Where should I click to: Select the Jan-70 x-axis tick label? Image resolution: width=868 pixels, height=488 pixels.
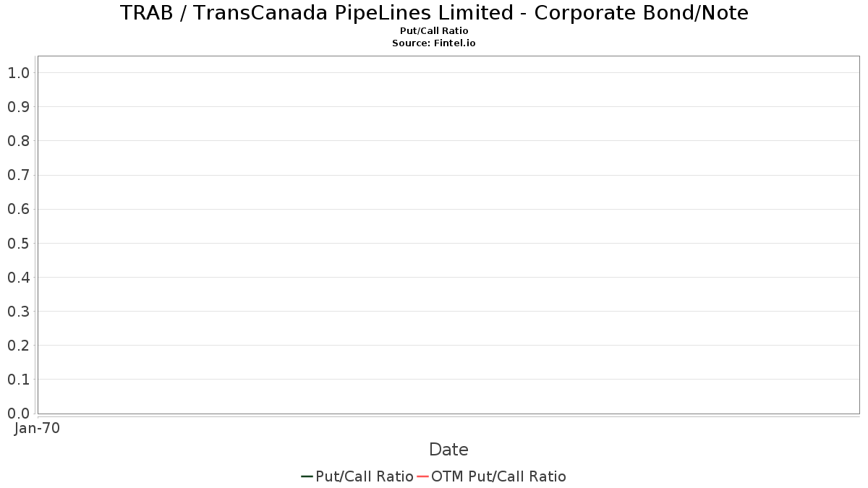pos(37,428)
